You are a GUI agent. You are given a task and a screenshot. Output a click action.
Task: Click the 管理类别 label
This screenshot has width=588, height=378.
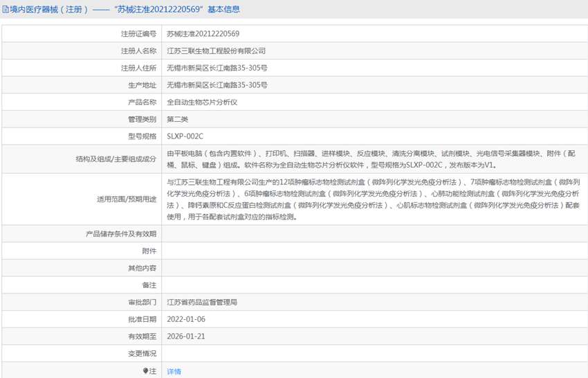(x=142, y=119)
